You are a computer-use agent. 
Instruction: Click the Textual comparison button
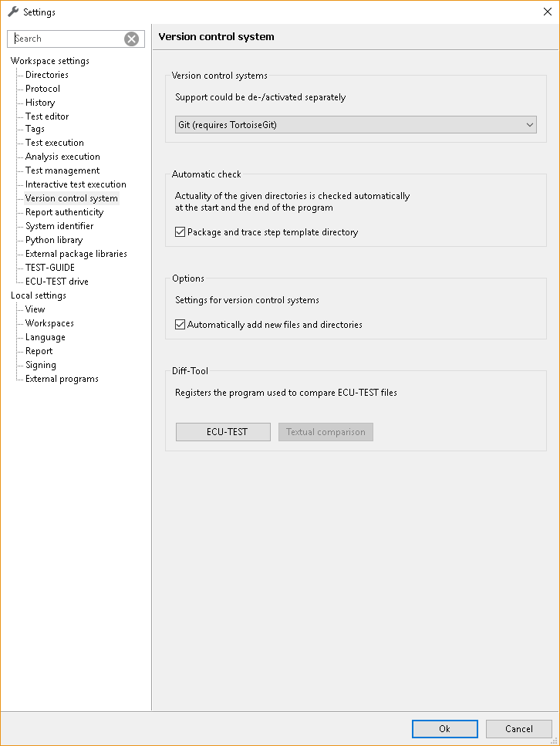pos(326,432)
